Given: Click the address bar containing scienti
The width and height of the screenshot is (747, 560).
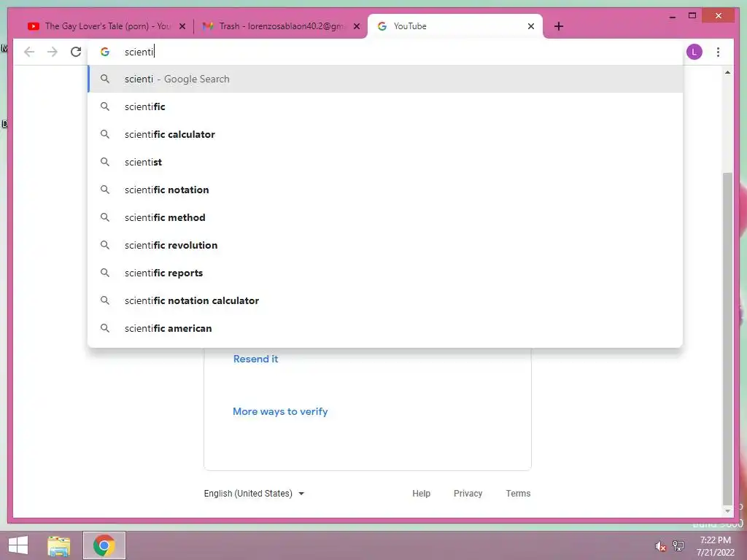Looking at the screenshot, I should click(x=385, y=52).
